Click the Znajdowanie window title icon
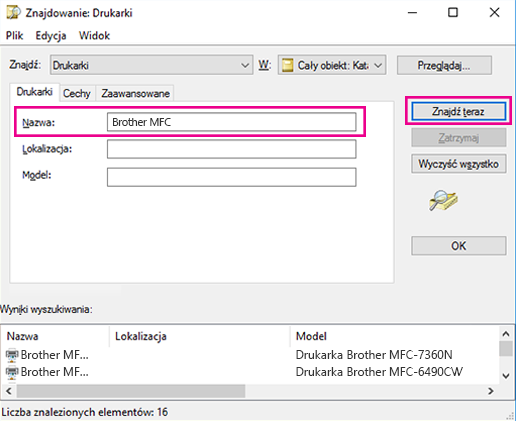This screenshot has height=421, width=516. 13,13
